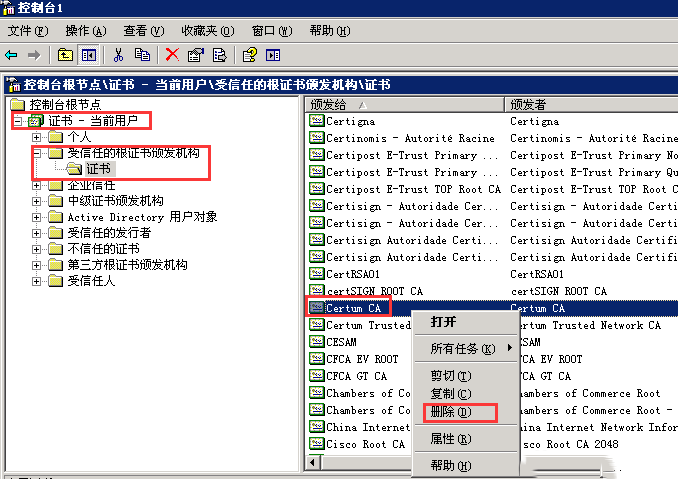Click the Certipost E-Trust TOP Root CA icon
The height and width of the screenshot is (479, 678).
tap(317, 188)
